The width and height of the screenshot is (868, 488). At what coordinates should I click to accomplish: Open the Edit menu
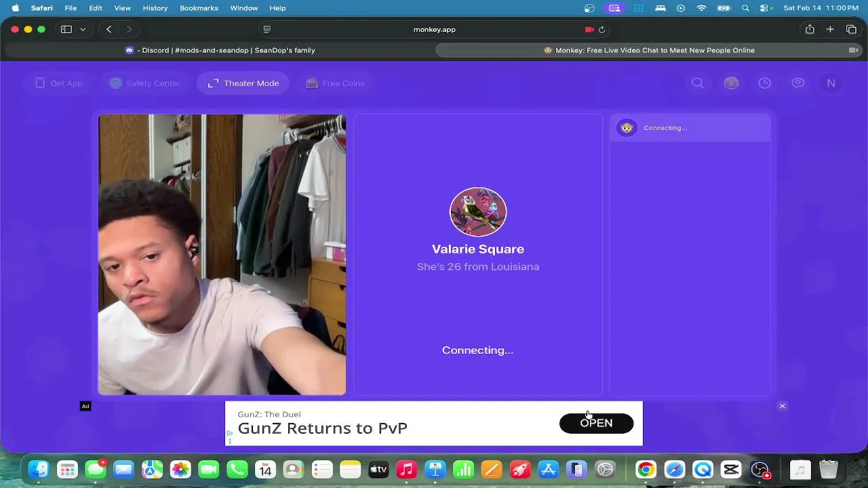[96, 8]
